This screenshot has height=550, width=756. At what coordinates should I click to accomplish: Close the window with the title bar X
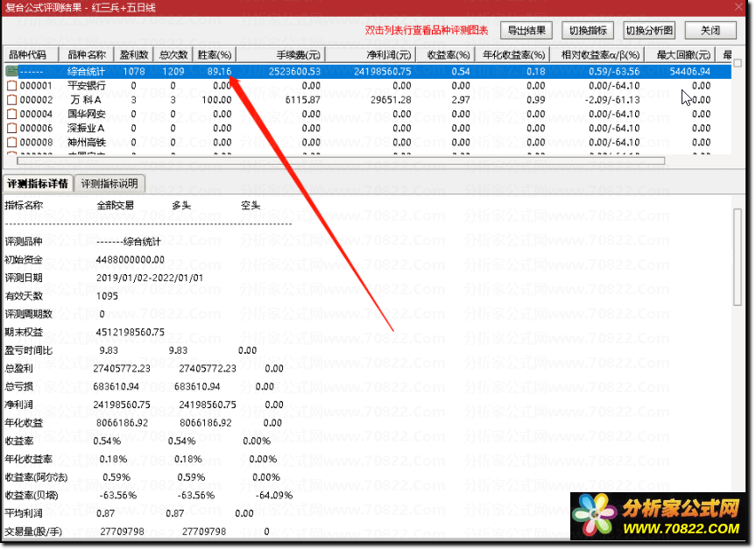click(x=738, y=7)
